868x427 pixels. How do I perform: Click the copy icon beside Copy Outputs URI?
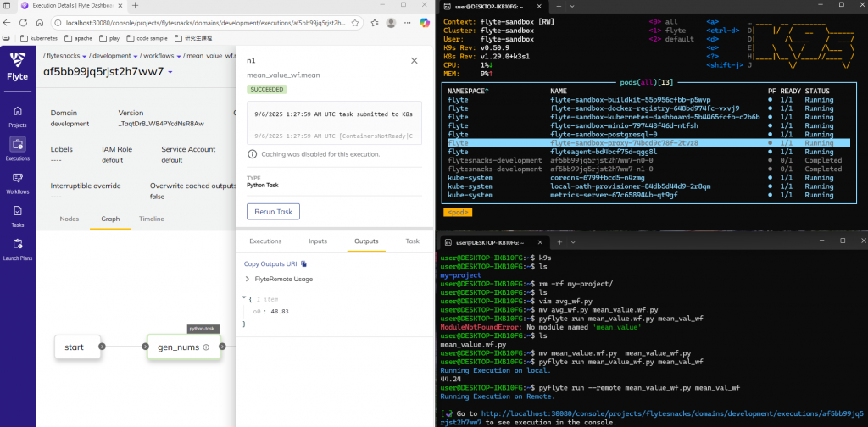click(304, 263)
